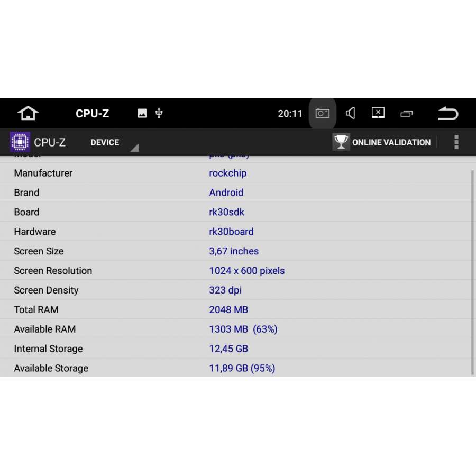Tap the screen-off monitor icon

[x=378, y=113]
